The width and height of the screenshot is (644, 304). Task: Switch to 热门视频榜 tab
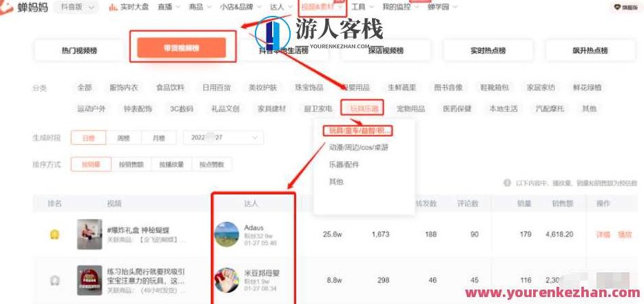click(79, 50)
